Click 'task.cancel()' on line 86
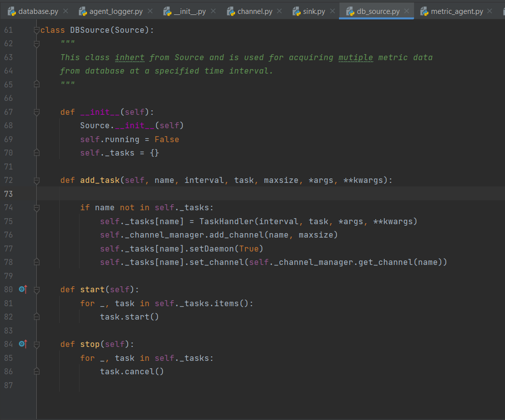 coord(132,372)
